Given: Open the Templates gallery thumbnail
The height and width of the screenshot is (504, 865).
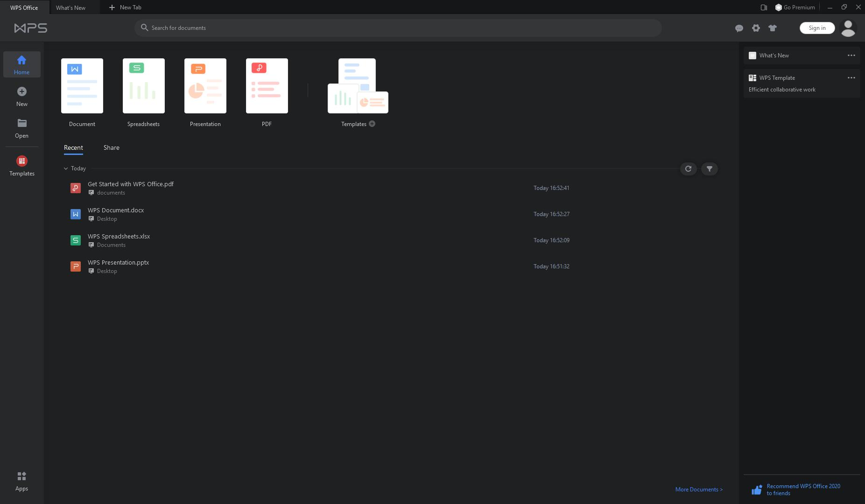Looking at the screenshot, I should (358, 86).
